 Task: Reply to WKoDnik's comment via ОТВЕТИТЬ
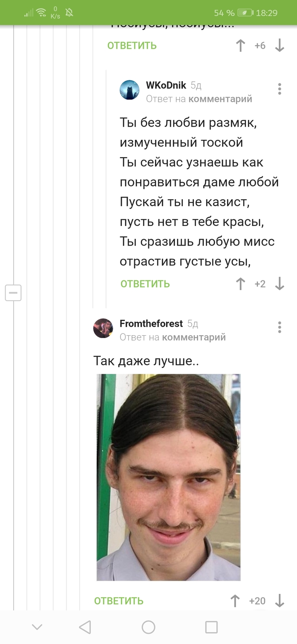click(x=145, y=284)
